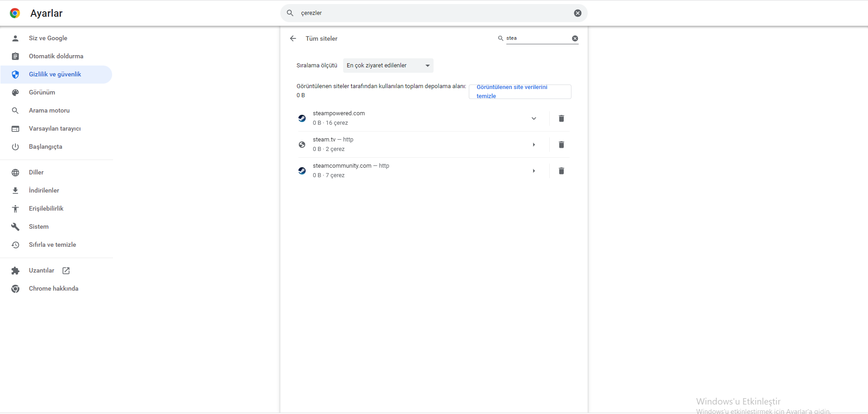Open the Sıralama ölçütü dropdown
This screenshot has width=868, height=414.
[388, 66]
